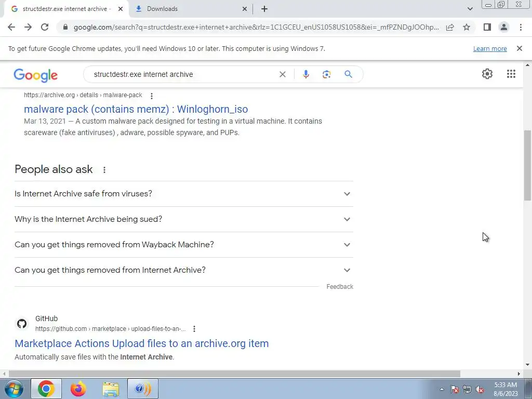
Task: Open the muted volume tray icon
Action: [480, 390]
